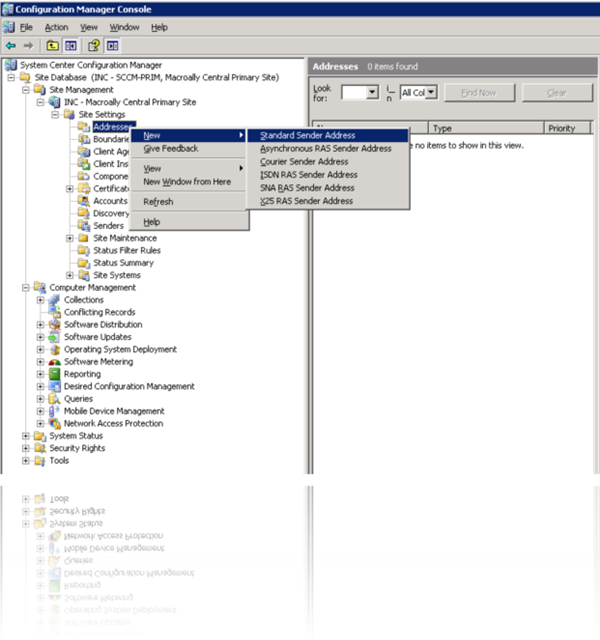Click the Software Metering gauge icon

click(x=55, y=362)
